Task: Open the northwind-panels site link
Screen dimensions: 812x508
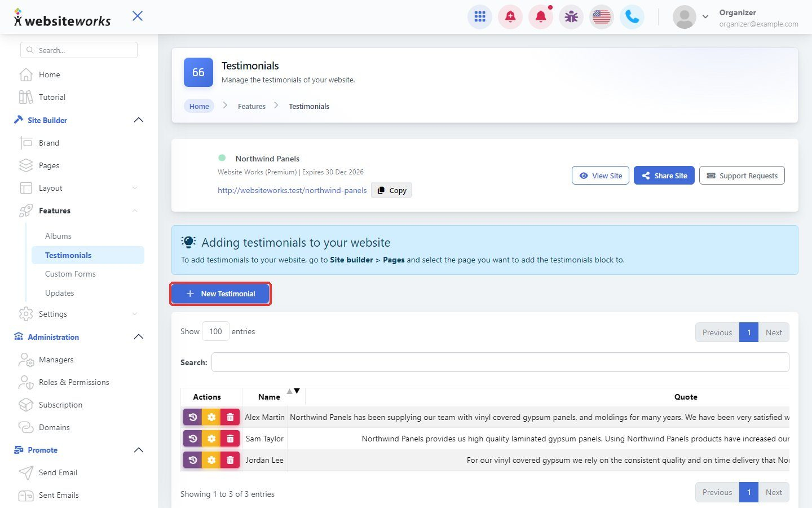Action: click(x=292, y=190)
